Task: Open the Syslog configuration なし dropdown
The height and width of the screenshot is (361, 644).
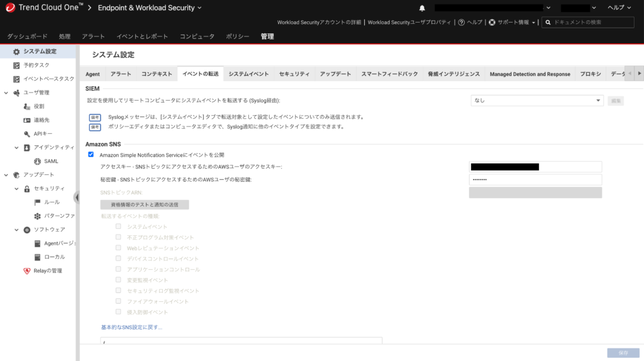Action: click(537, 101)
